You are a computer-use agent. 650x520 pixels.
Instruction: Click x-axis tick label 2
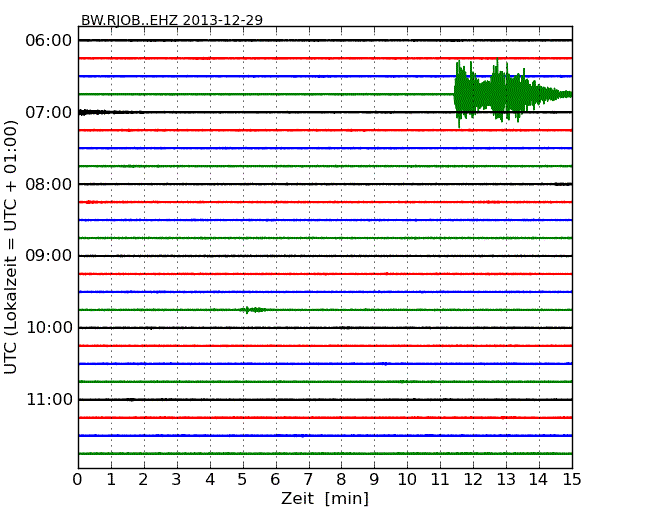[143, 480]
